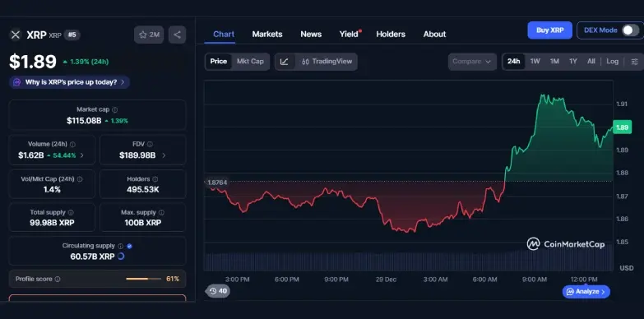Add XRP to watchlist via star button

tap(149, 35)
